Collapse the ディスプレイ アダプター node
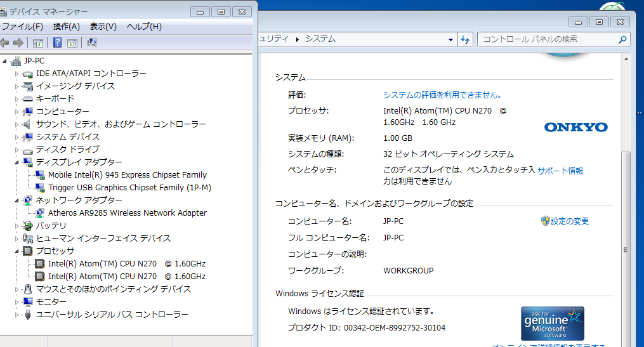This screenshot has width=644, height=347. pyautogui.click(x=17, y=162)
